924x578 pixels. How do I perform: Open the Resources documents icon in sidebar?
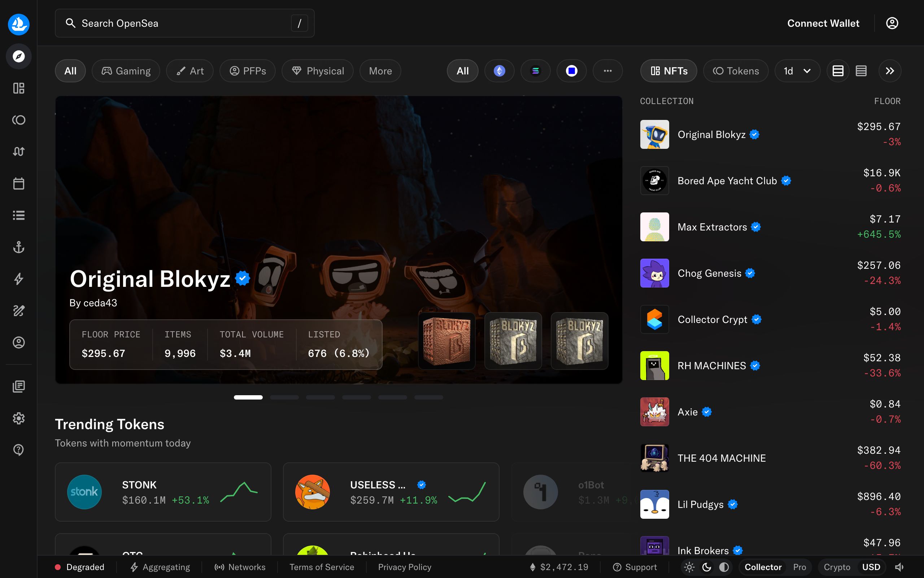[19, 387]
